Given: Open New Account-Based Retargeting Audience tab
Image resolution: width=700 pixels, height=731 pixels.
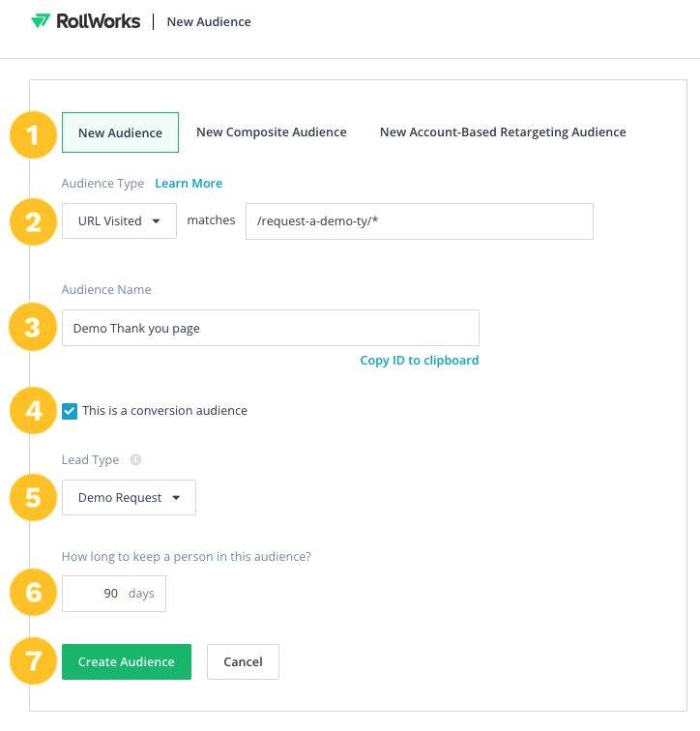Looking at the screenshot, I should pyautogui.click(x=503, y=132).
